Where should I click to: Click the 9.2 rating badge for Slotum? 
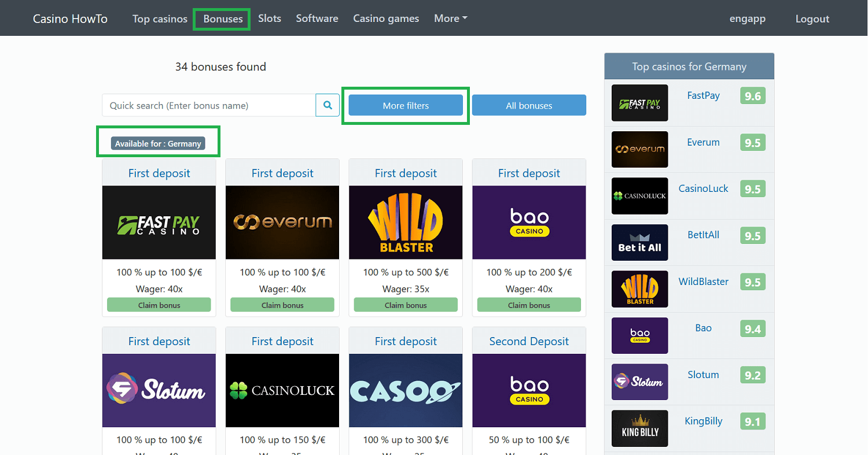(x=752, y=375)
